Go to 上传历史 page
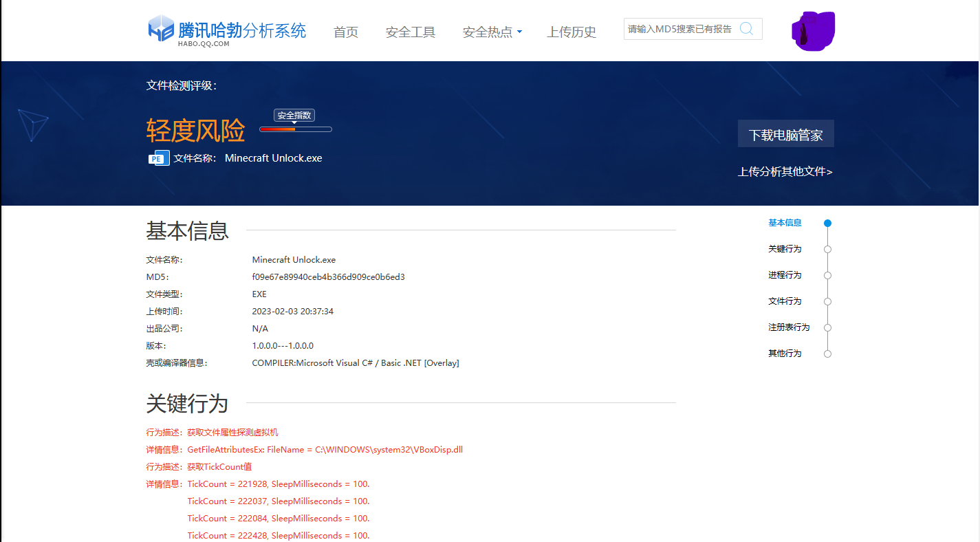 (571, 32)
